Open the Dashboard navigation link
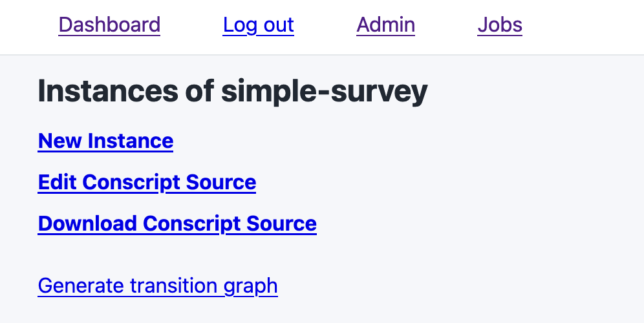This screenshot has height=323, width=644. click(109, 25)
